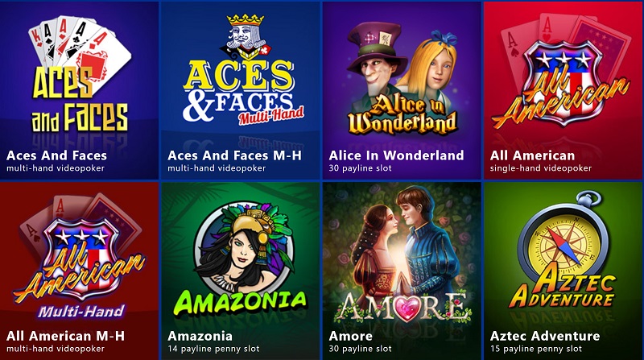Click the Aces And Faces title text
Screen dimensions: 644x360
click(56, 155)
